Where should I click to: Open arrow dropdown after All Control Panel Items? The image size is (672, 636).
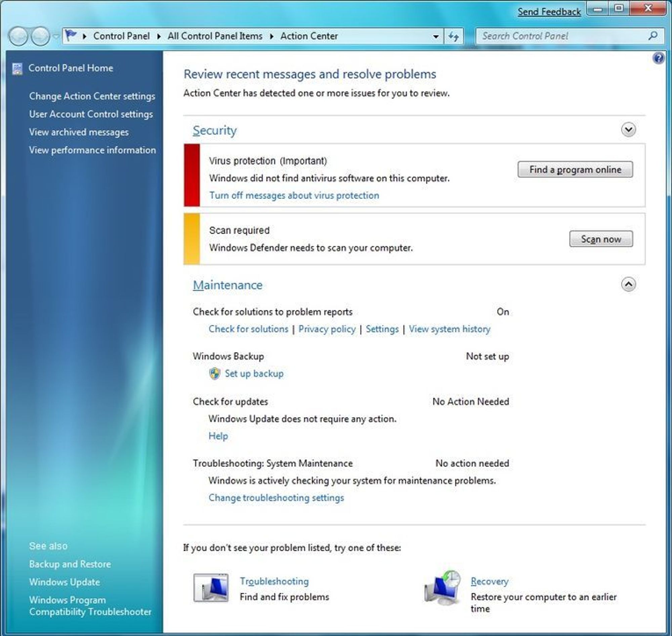(x=271, y=36)
